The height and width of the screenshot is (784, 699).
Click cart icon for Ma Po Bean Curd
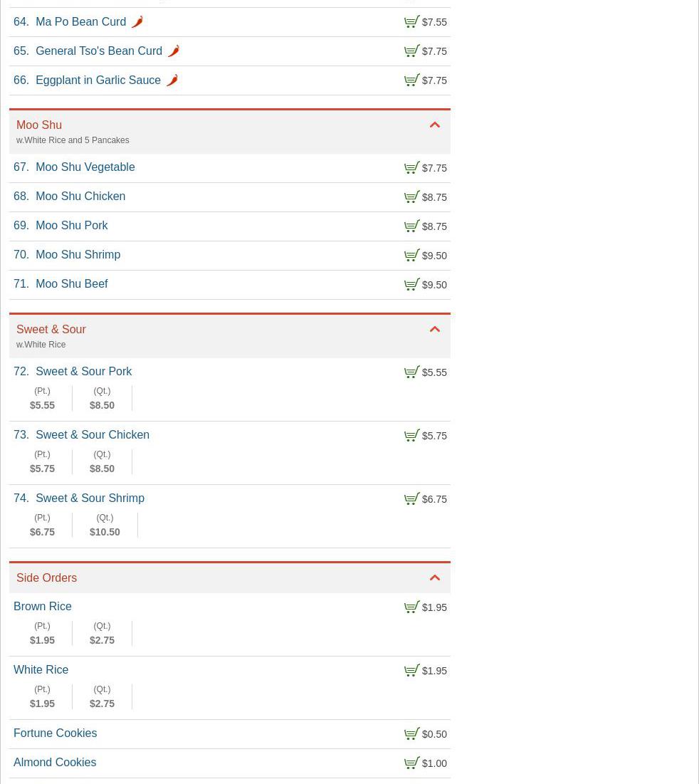point(412,22)
